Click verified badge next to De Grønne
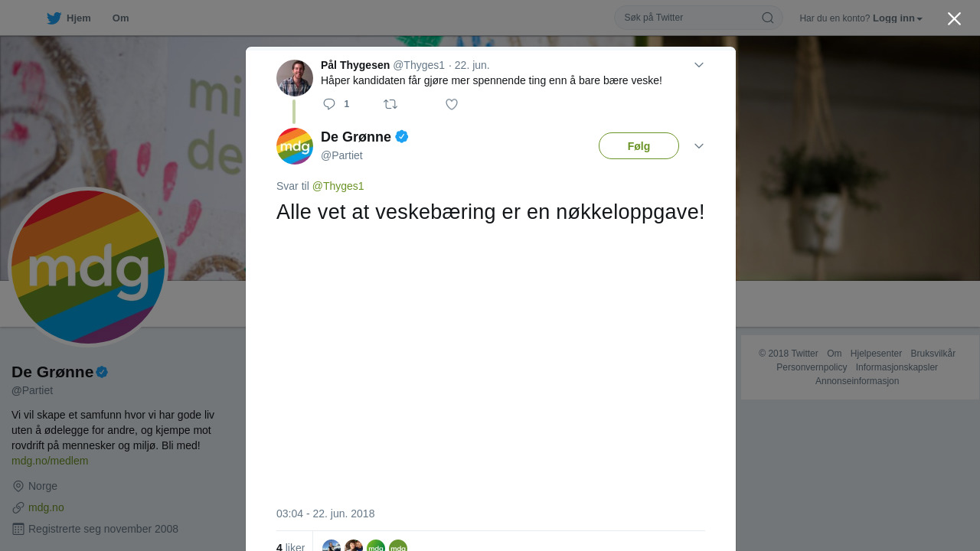Screen dimensions: 980x551 pos(402,137)
